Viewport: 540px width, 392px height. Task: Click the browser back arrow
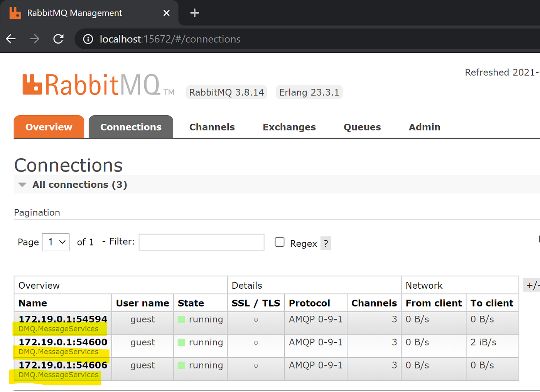[x=10, y=39]
